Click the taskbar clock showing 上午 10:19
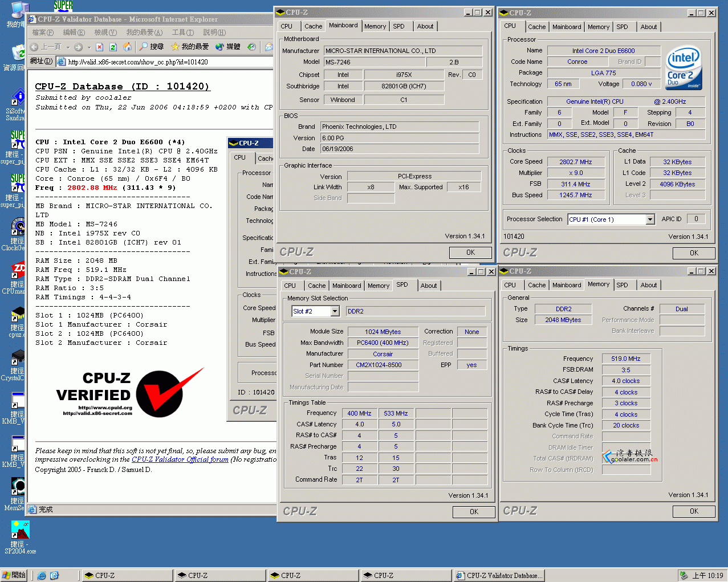 707,576
